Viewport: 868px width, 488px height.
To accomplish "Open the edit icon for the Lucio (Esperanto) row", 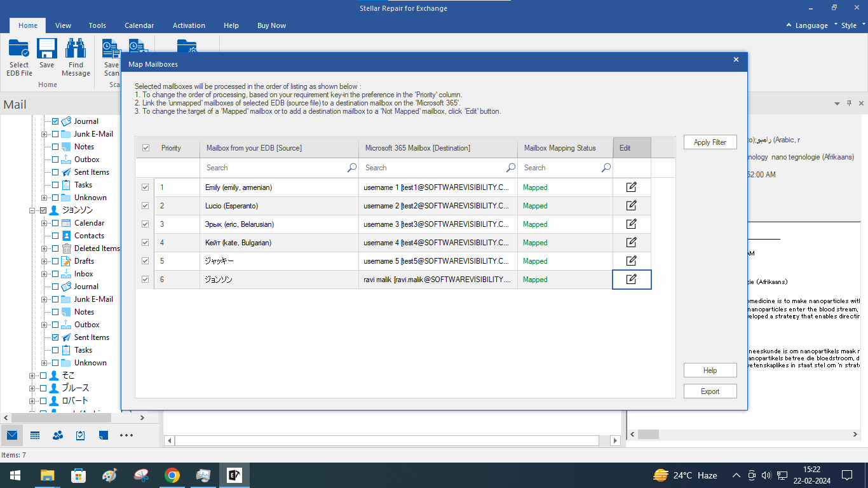I will 632,206.
